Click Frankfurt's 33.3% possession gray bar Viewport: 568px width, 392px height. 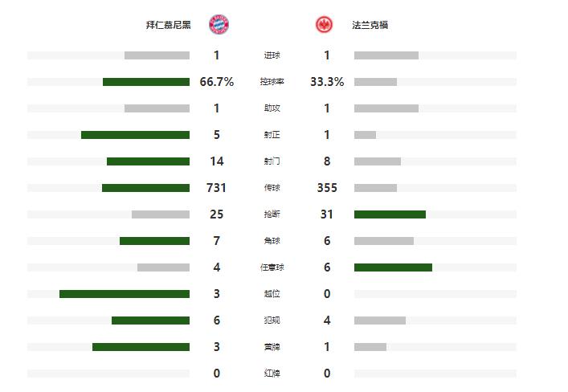coord(375,82)
